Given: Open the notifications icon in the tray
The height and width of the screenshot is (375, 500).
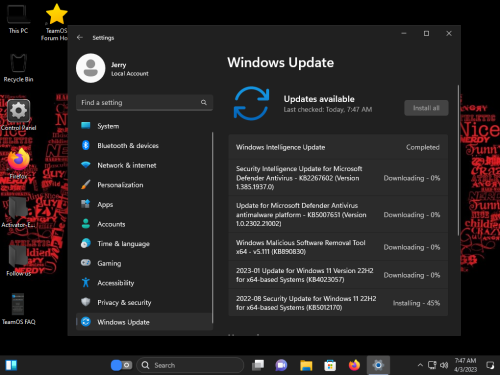Looking at the screenshot, I should point(490,365).
